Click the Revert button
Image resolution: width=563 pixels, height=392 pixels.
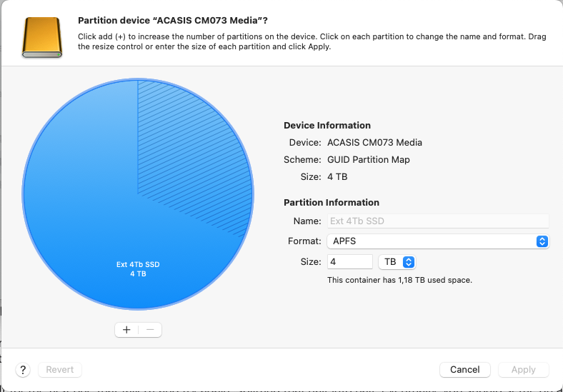pyautogui.click(x=60, y=370)
